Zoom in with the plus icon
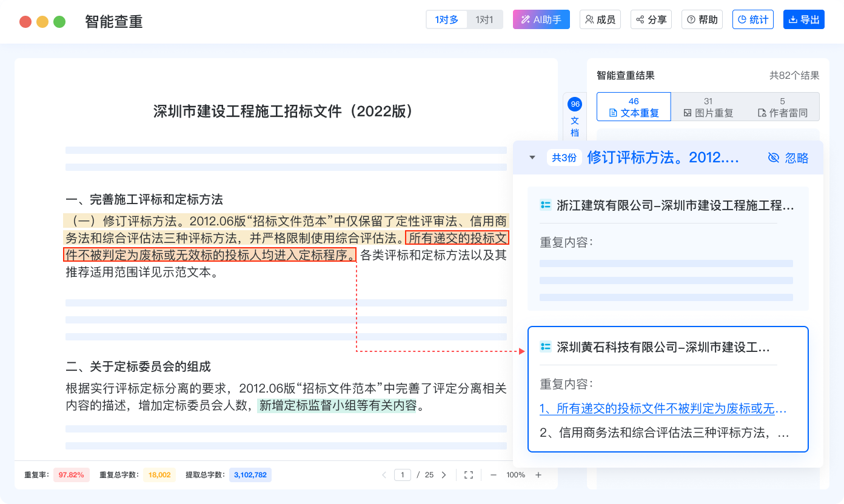Viewport: 844px width, 504px height. (538, 475)
